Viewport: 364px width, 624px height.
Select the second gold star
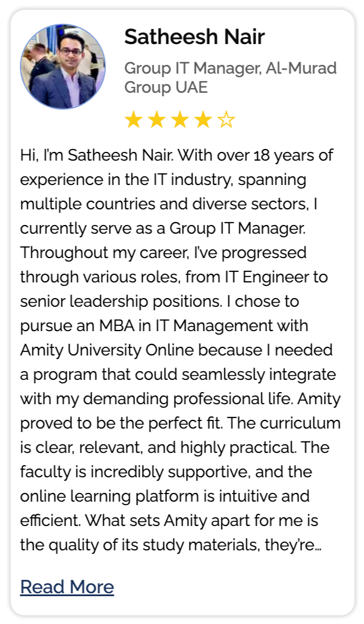click(x=156, y=120)
